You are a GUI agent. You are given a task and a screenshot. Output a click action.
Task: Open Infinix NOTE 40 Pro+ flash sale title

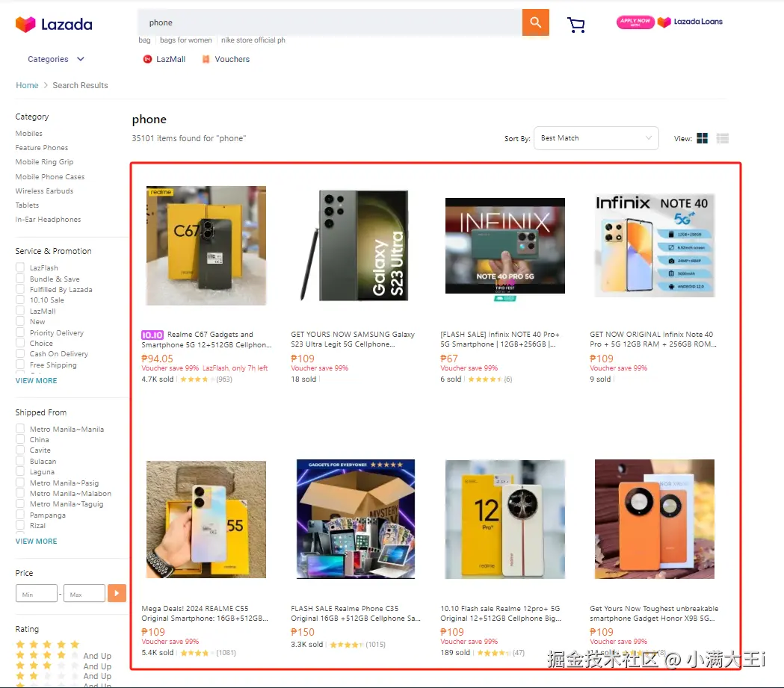click(500, 339)
